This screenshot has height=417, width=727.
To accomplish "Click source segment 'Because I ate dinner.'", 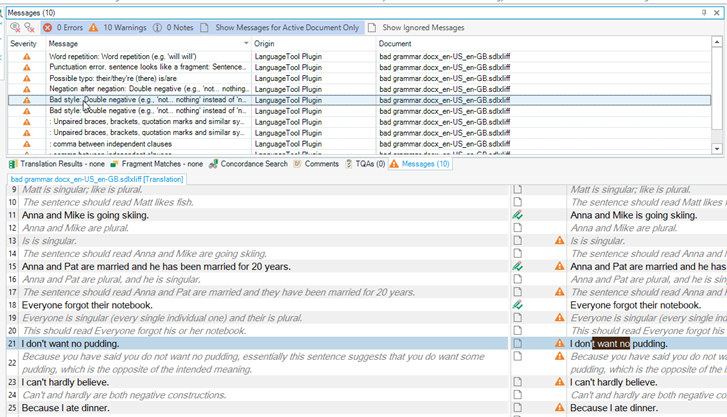I will coord(65,408).
